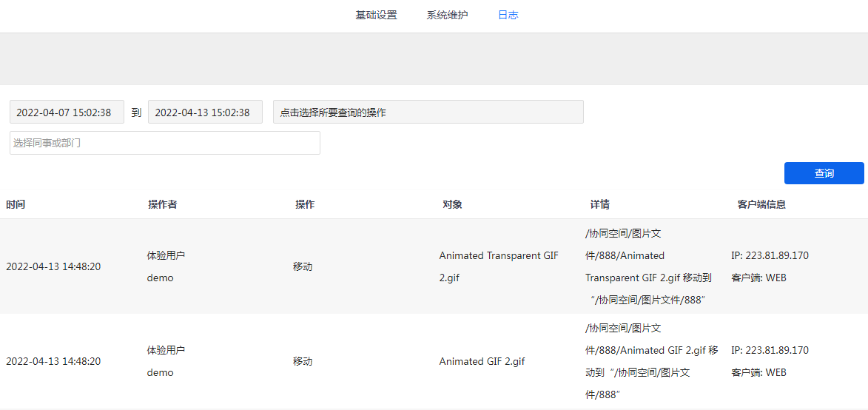This screenshot has height=410, width=868.
Task: Click the 详情 column header
Action: pos(599,205)
